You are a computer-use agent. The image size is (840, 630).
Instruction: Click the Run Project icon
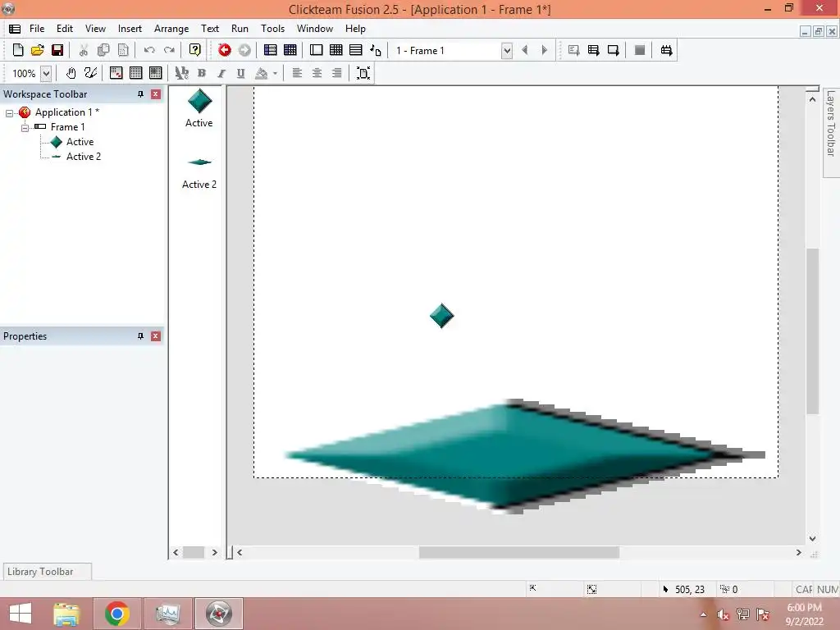(573, 50)
